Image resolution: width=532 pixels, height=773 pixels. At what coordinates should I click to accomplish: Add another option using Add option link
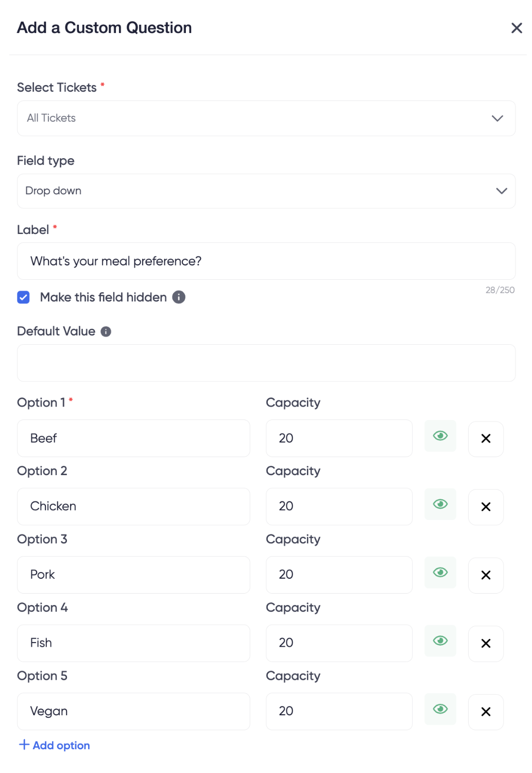(x=55, y=745)
